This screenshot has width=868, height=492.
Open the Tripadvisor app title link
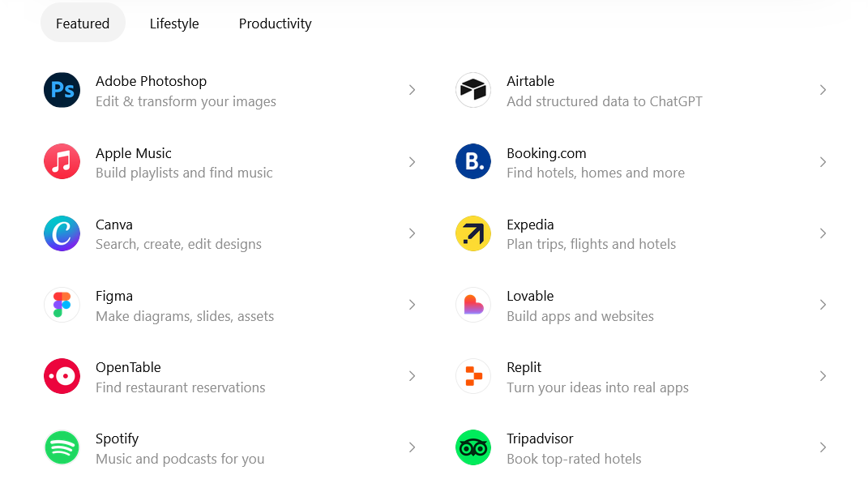[540, 439]
